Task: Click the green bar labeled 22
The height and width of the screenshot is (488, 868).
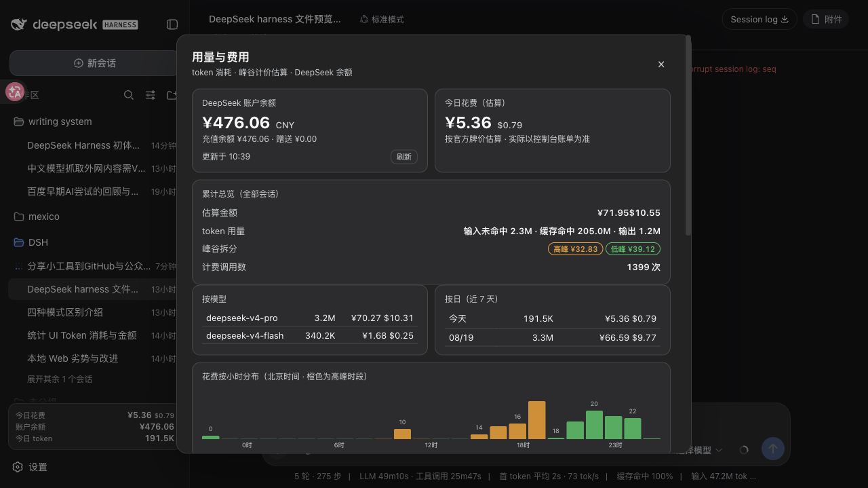Action: tap(633, 428)
